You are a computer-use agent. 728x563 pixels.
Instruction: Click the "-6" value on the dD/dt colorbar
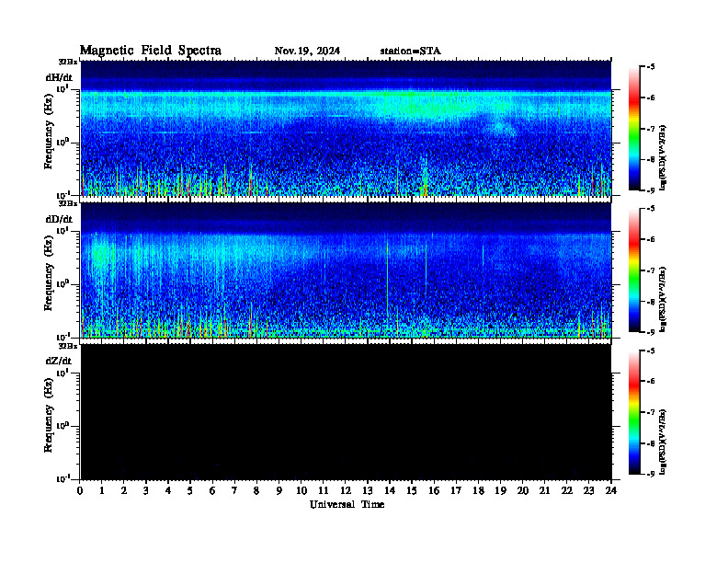click(x=651, y=240)
